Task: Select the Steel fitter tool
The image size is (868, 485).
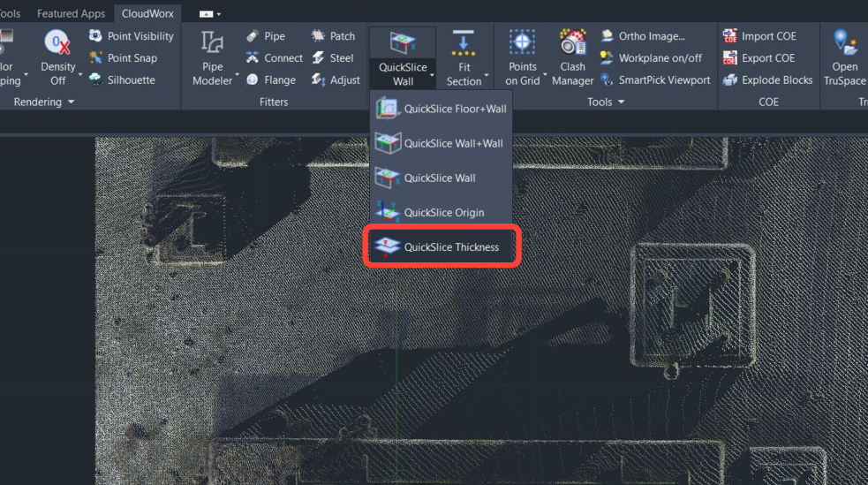Action: click(332, 57)
